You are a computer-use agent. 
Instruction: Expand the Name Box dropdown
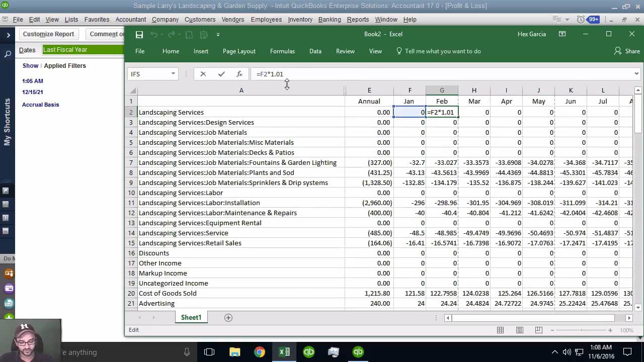(x=173, y=74)
